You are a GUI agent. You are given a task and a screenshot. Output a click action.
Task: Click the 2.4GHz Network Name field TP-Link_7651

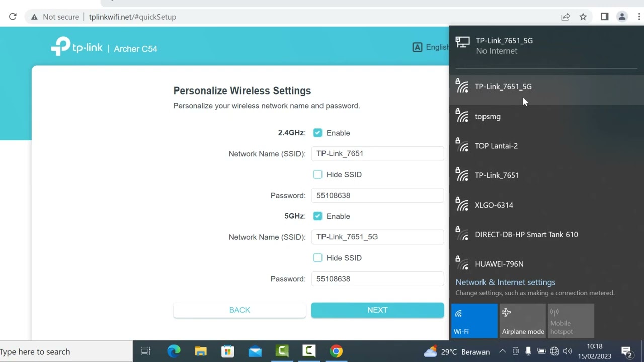pos(377,154)
